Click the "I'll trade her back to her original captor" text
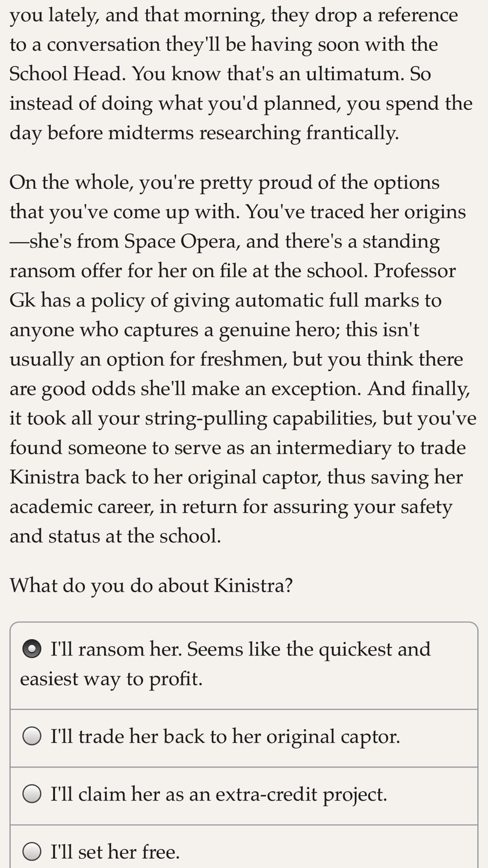This screenshot has width=488, height=868. click(225, 737)
